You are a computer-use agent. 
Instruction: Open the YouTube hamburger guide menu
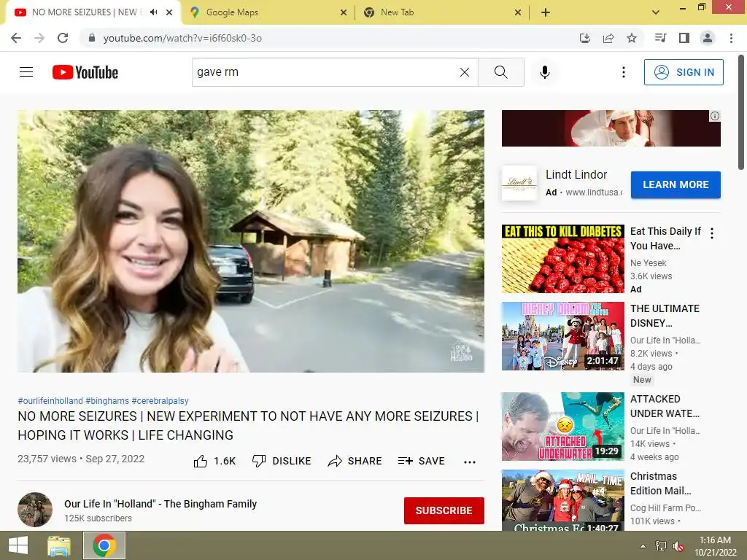pyautogui.click(x=26, y=72)
